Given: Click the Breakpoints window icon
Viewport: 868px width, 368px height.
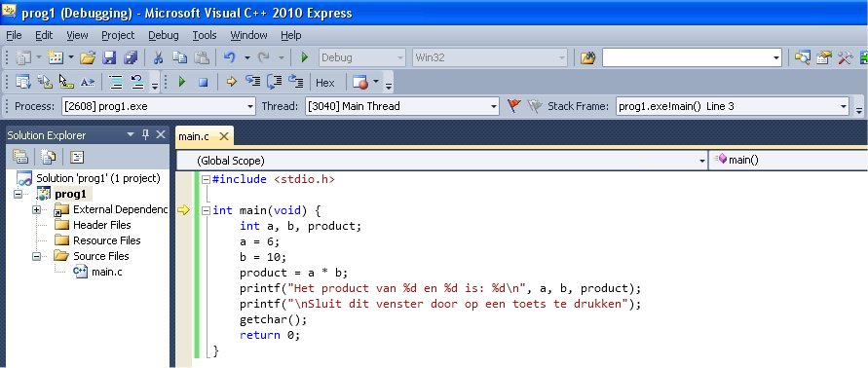Looking at the screenshot, I should 359,82.
